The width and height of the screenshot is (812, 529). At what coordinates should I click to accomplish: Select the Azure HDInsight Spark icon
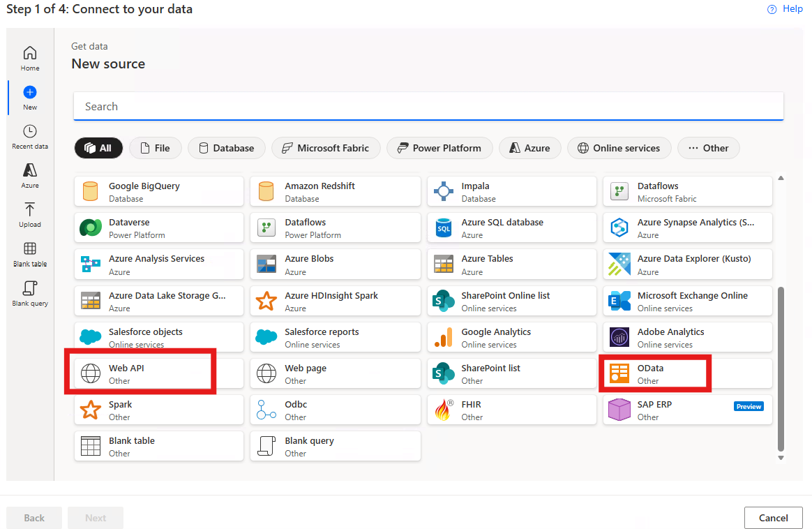266,301
